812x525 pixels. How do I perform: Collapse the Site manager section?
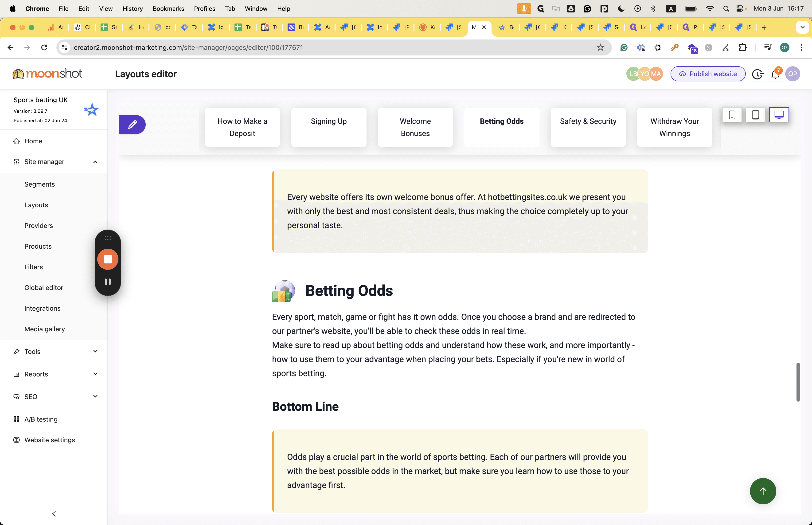[x=95, y=162]
